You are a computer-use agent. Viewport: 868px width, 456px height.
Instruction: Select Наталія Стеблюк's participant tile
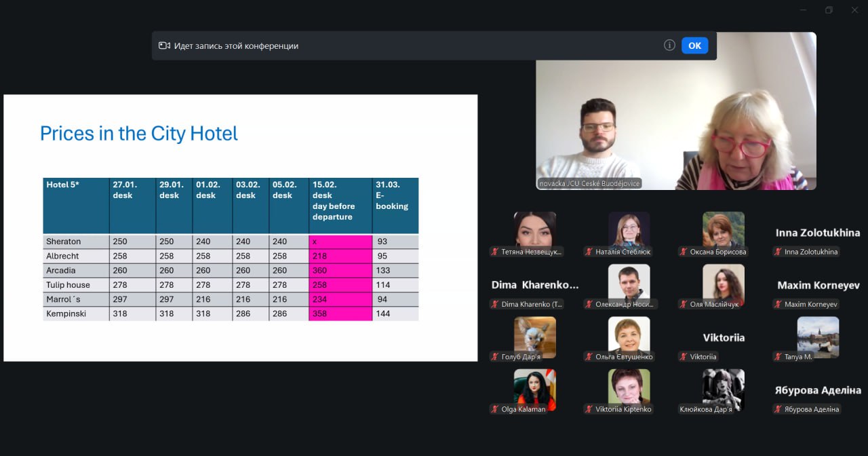click(x=629, y=229)
